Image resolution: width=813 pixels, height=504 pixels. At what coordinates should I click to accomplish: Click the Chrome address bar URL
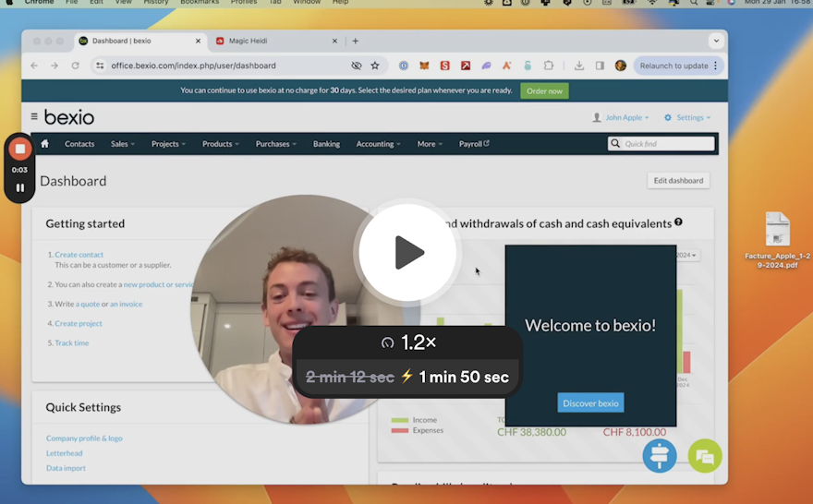(x=193, y=66)
